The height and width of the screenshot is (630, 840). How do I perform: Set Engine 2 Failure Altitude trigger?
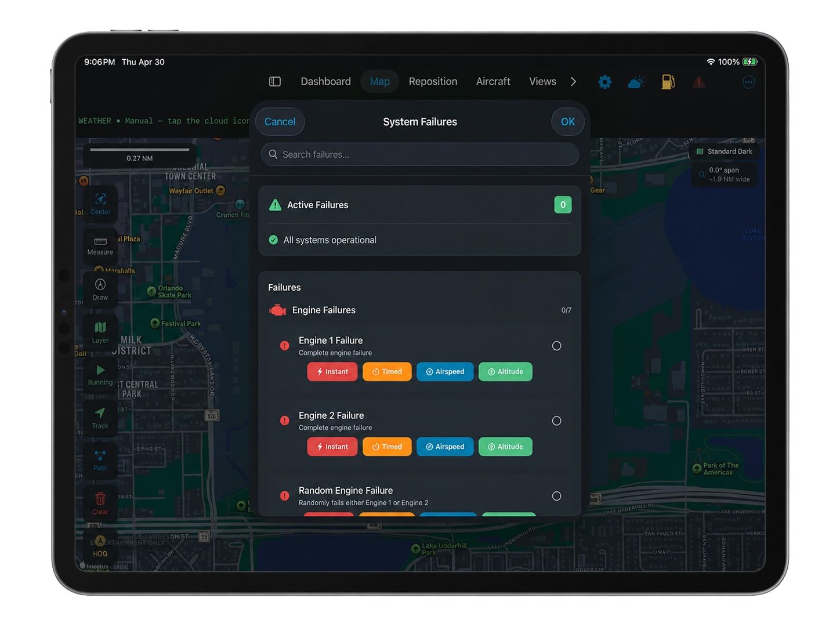(x=505, y=447)
